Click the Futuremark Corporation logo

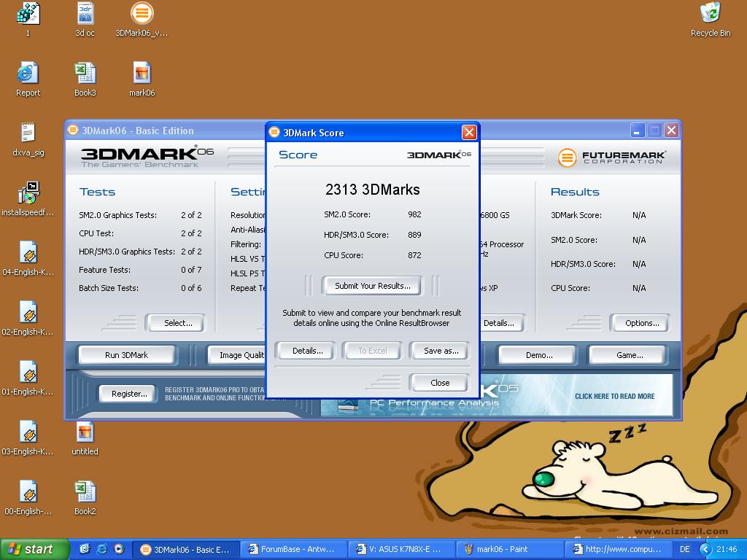(x=612, y=157)
